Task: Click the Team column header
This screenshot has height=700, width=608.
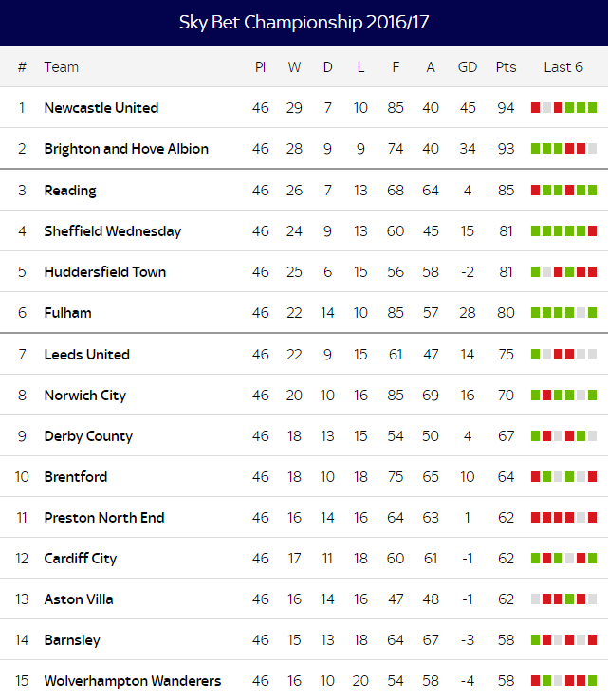Action: [61, 67]
